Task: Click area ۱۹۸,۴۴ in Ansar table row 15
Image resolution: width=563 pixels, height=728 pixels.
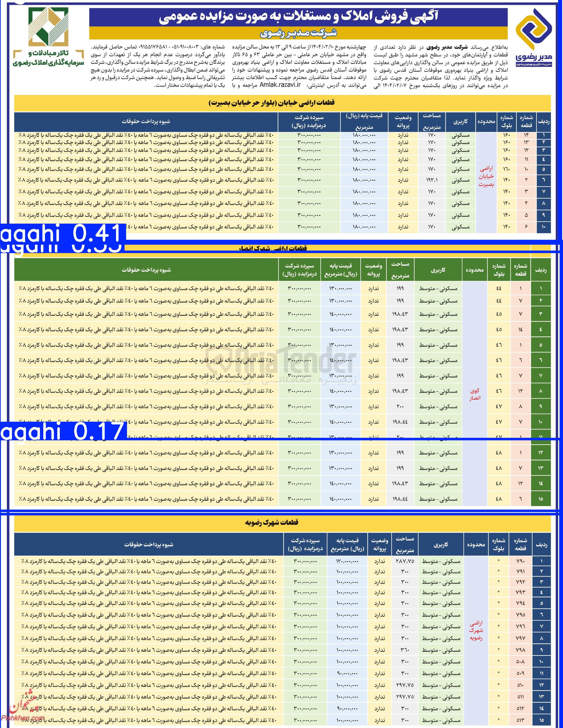Action: pos(400,499)
